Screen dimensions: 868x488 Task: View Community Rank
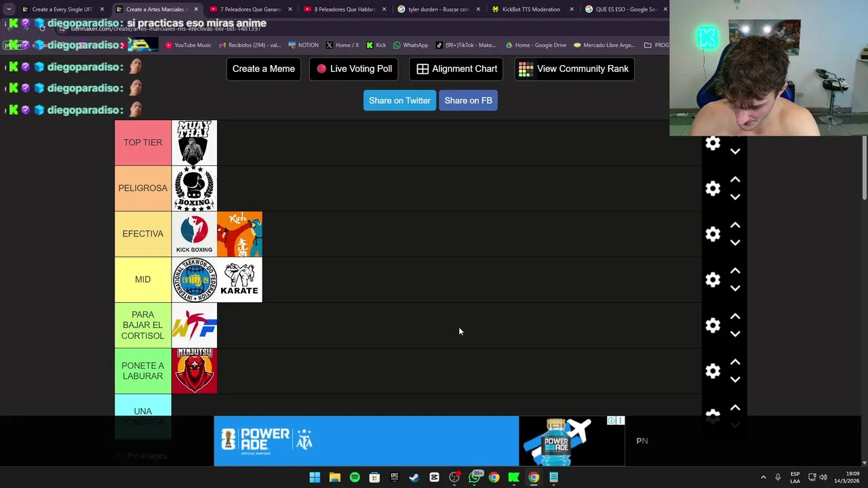click(574, 68)
